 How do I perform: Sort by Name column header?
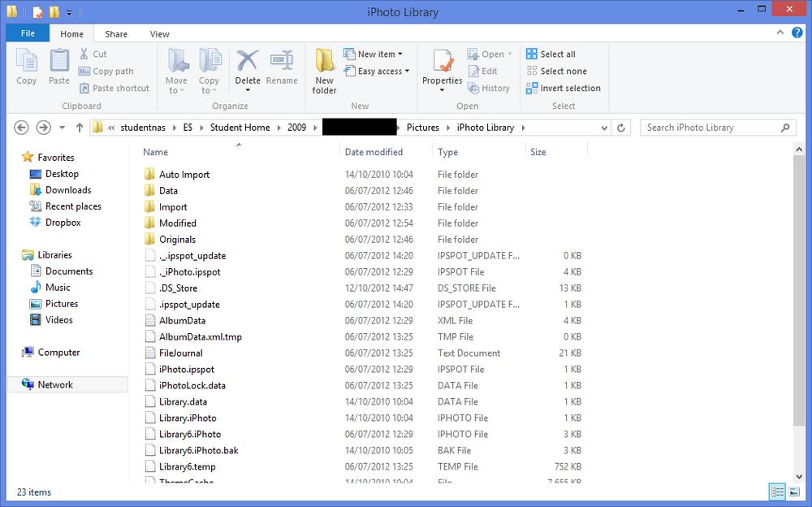pyautogui.click(x=155, y=152)
